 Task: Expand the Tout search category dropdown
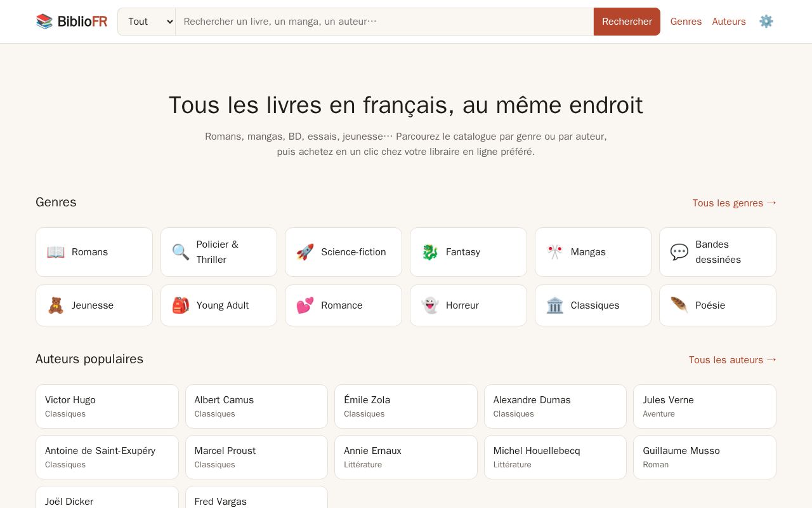(147, 22)
